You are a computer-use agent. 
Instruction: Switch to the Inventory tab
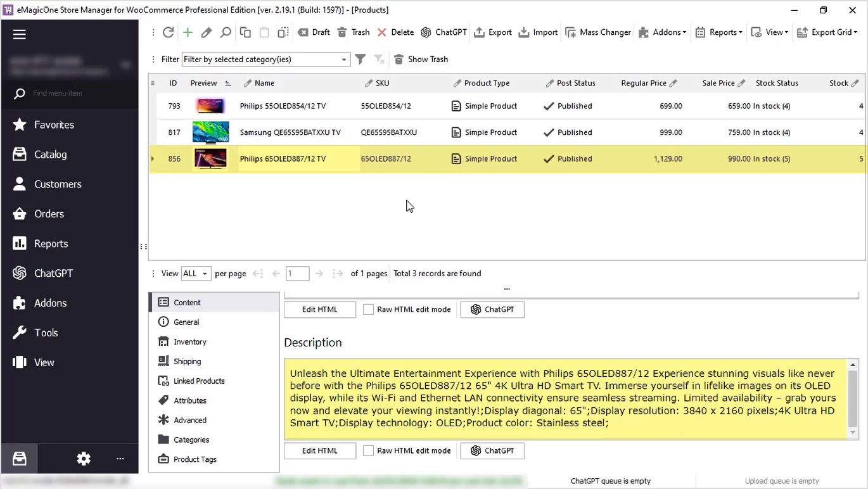[189, 341]
